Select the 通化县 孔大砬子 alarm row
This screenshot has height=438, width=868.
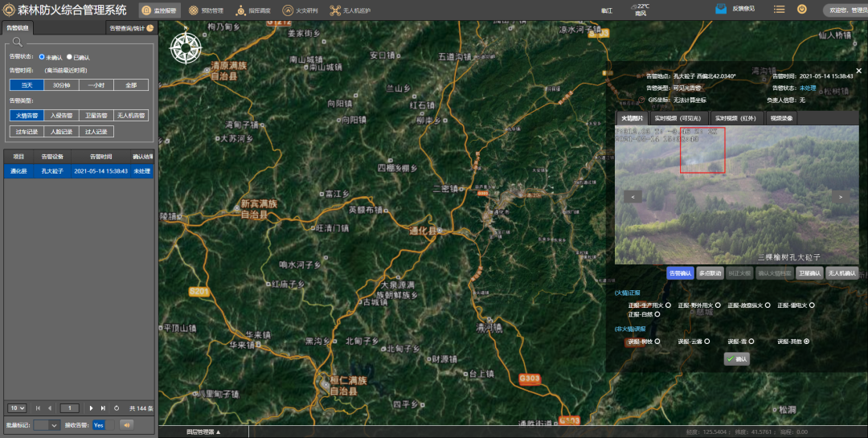78,171
